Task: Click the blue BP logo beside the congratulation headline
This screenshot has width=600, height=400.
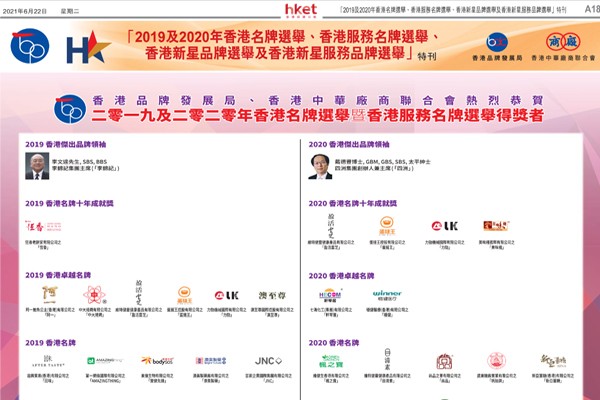Action: tap(70, 109)
